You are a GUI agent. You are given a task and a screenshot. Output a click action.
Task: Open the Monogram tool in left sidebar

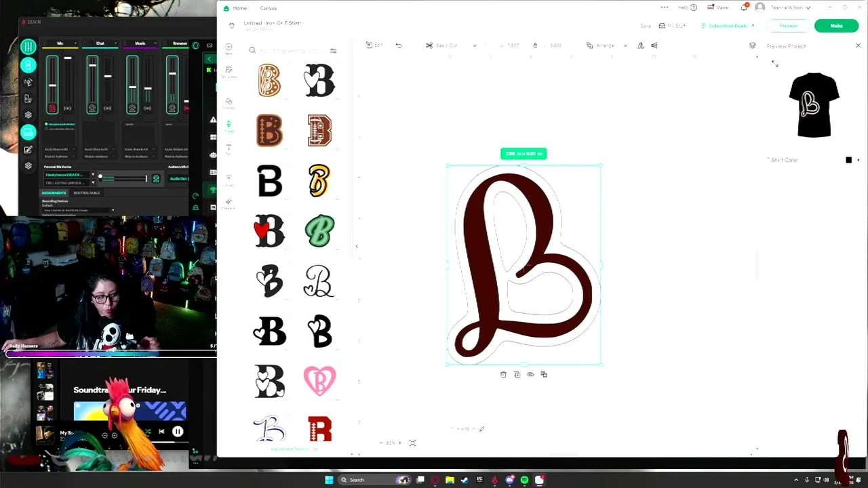point(229,203)
